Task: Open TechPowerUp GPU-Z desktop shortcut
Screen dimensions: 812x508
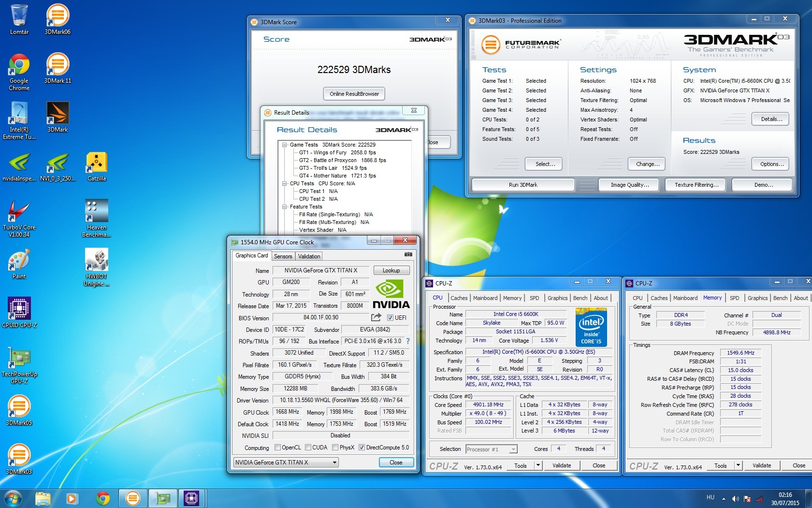Action: click(19, 365)
